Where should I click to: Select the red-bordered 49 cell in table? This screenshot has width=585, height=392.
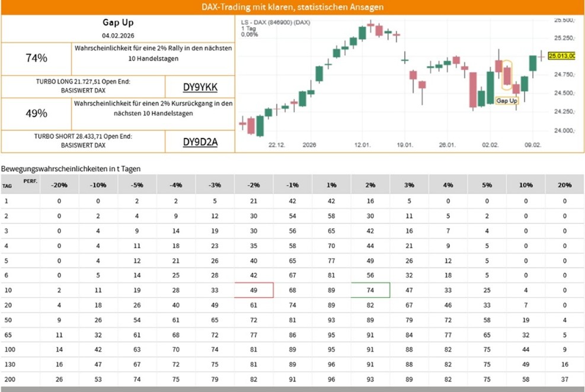pos(254,290)
